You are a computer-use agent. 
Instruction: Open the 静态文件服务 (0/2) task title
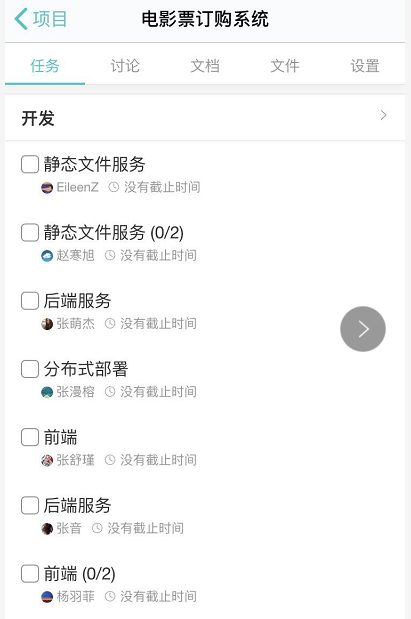(x=114, y=233)
